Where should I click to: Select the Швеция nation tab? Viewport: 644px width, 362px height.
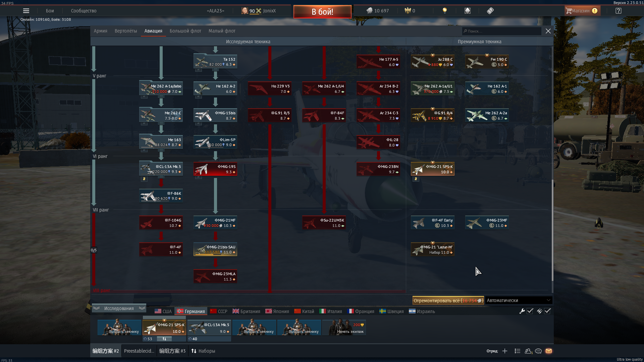pos(391,311)
